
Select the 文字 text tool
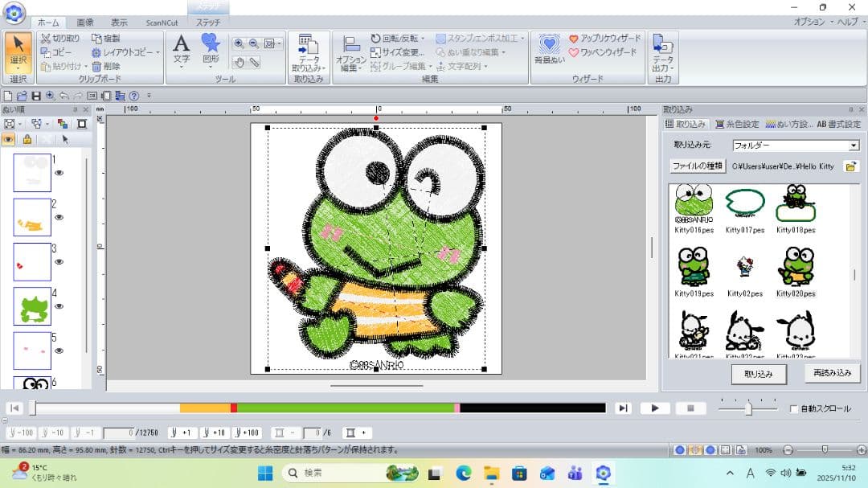182,50
